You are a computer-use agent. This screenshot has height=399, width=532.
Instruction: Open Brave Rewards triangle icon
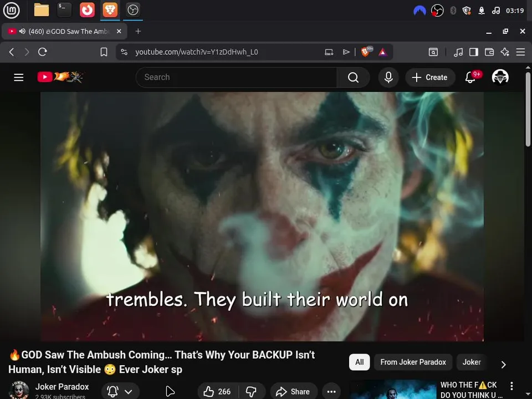(383, 52)
